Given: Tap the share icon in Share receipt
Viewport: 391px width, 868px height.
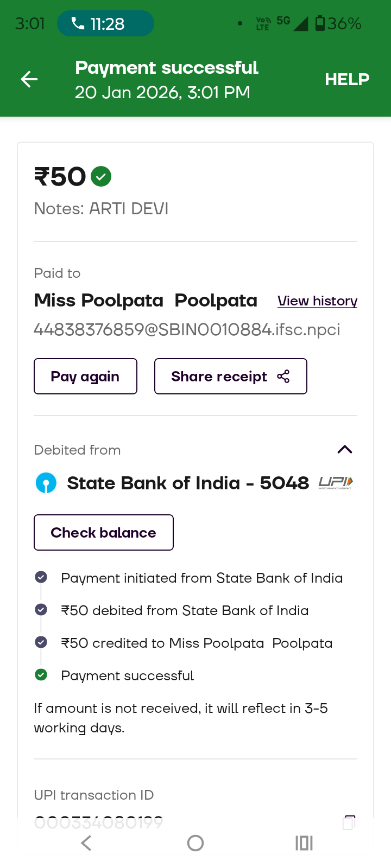Looking at the screenshot, I should tap(283, 376).
